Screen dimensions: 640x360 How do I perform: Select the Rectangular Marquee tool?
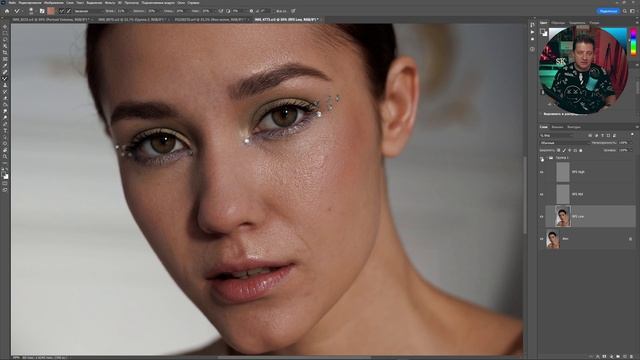[5, 33]
